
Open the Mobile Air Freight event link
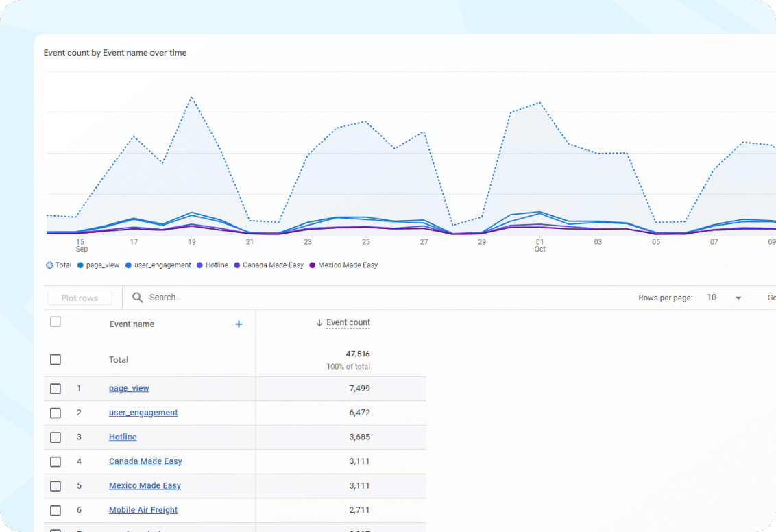click(143, 510)
